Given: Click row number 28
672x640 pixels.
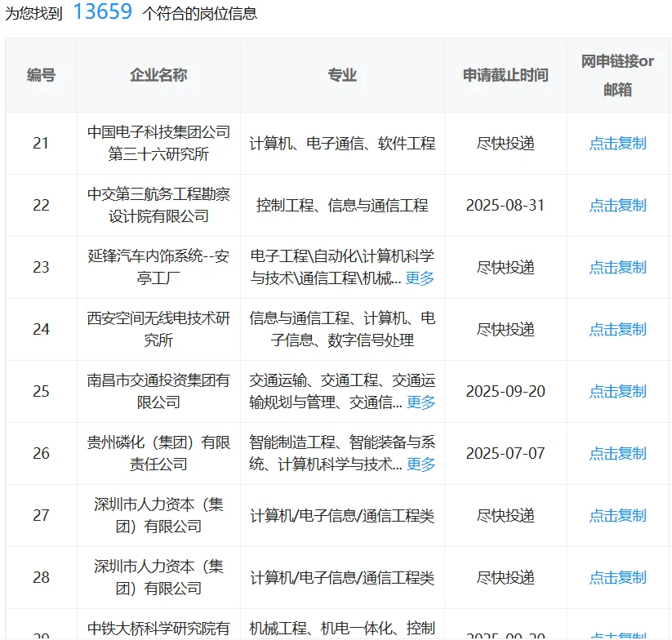Looking at the screenshot, I should coord(41,577).
